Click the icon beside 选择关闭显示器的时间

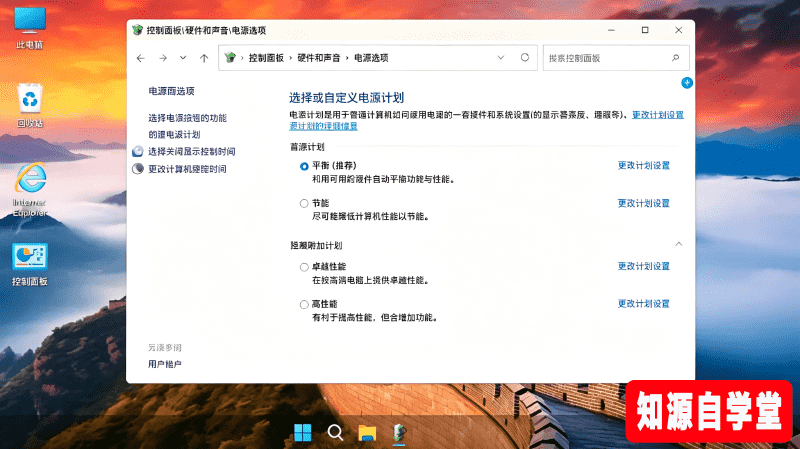click(138, 152)
